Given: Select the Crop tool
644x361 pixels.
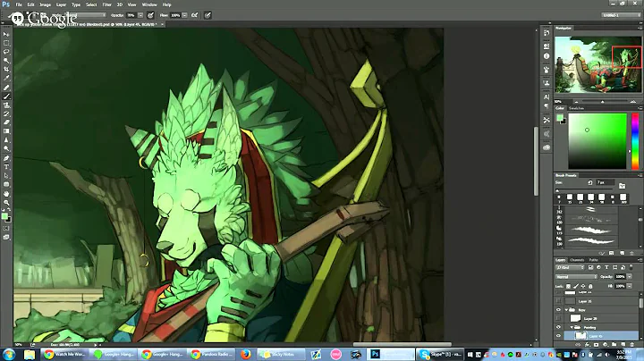Looking at the screenshot, I should tap(6, 70).
